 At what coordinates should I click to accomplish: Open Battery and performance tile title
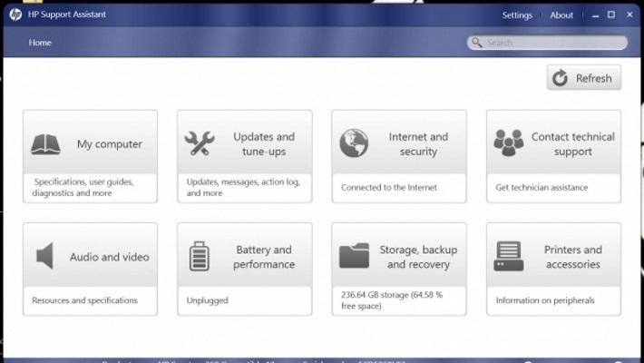264,257
